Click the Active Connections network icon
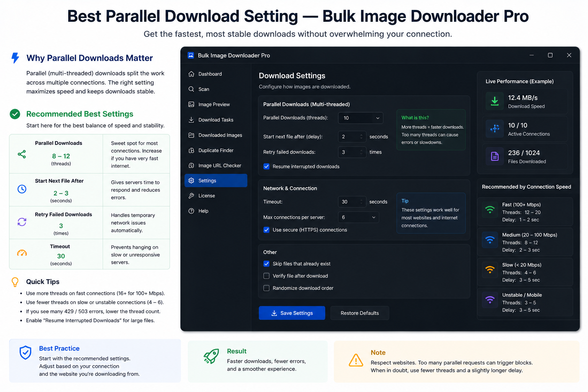 coord(495,129)
